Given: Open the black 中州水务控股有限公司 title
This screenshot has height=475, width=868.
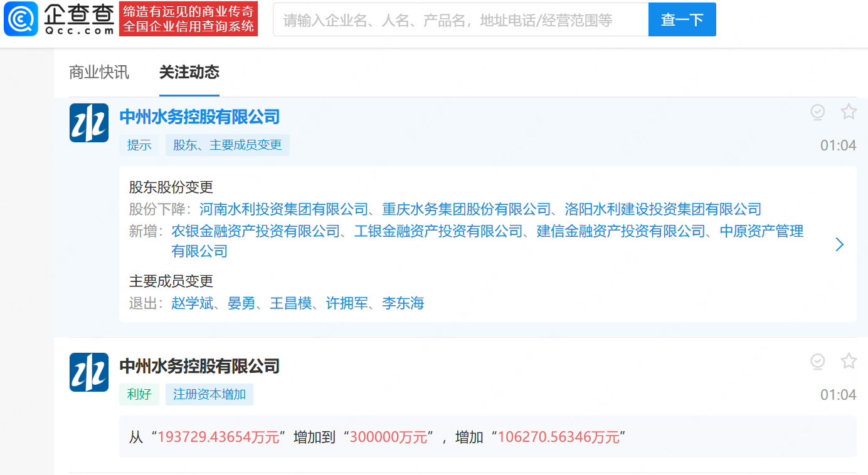Looking at the screenshot, I should point(199,366).
